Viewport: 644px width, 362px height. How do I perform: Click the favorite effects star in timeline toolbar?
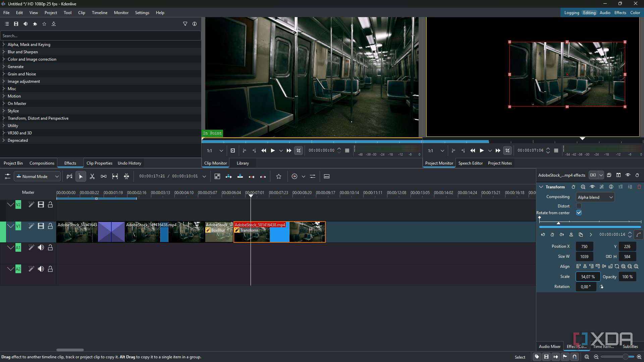click(x=278, y=176)
